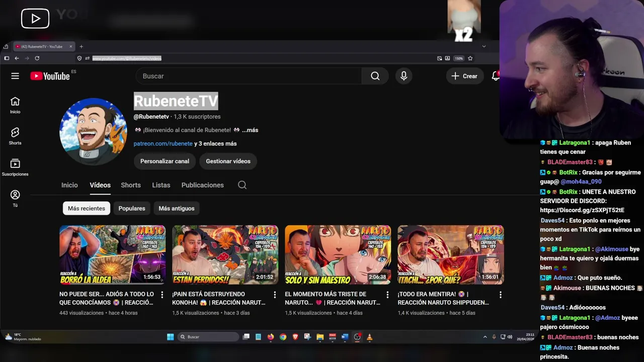Screen dimensions: 644x362
Task: Click the shield icon in address bar
Action: pos(79,58)
